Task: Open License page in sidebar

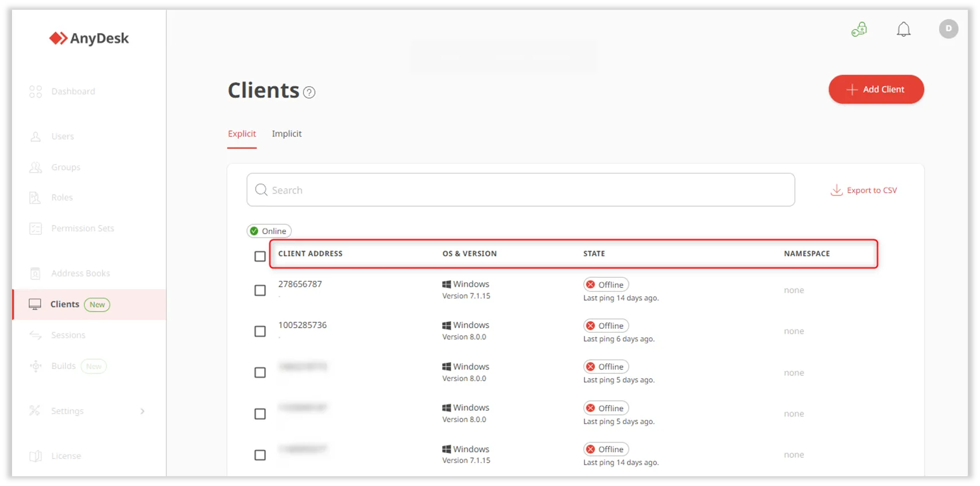Action: coord(66,456)
